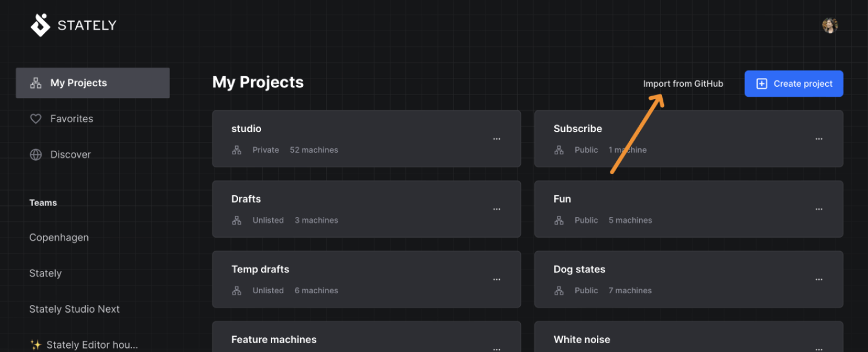Click the heart icon next to Favorites
868x352 pixels.
(x=35, y=119)
